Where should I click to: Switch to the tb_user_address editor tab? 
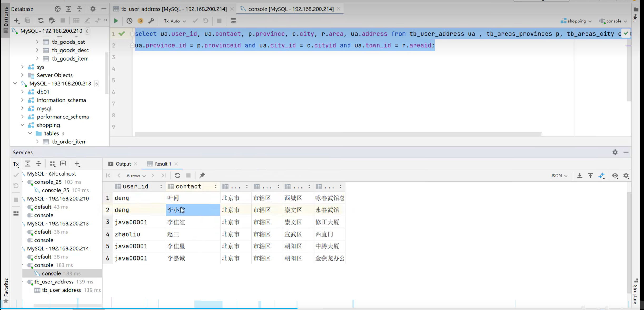click(x=171, y=9)
